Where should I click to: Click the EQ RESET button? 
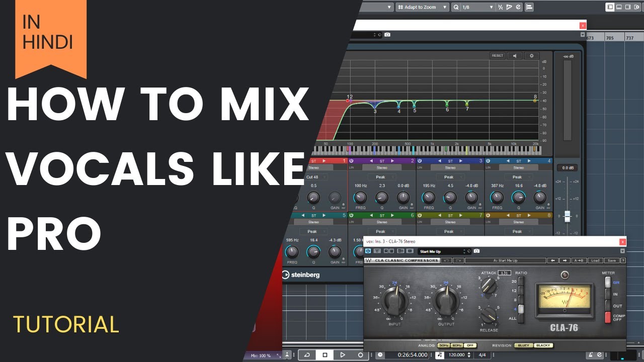(x=498, y=56)
